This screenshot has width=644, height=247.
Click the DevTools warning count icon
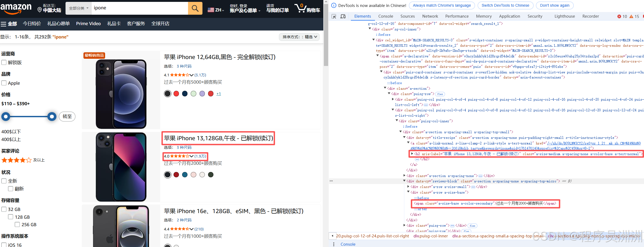(x=631, y=17)
